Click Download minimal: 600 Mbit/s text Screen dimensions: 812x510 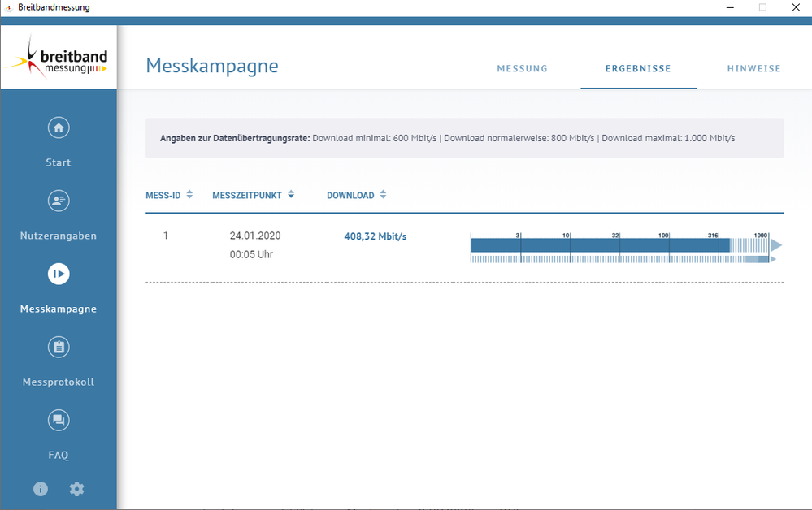tap(375, 138)
